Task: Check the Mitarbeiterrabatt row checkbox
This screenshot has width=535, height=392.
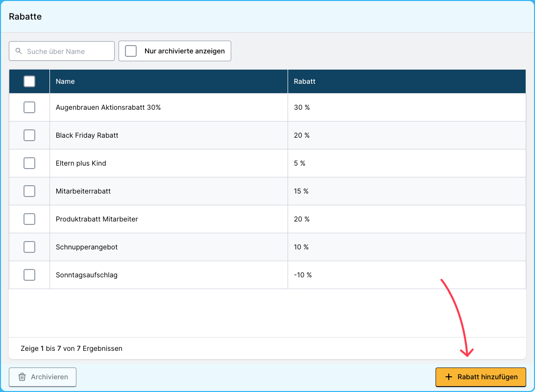Action: (29, 191)
